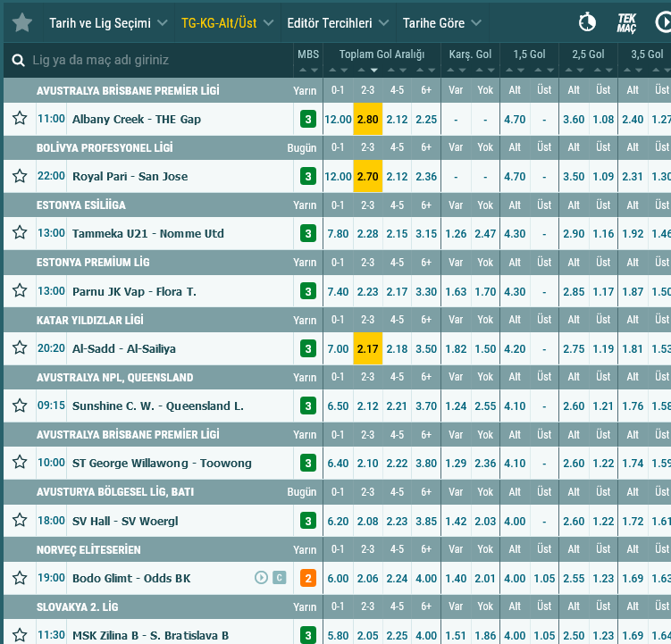
Task: Select 2.80 odds for Albany Creek 2-3 goals
Action: point(367,119)
